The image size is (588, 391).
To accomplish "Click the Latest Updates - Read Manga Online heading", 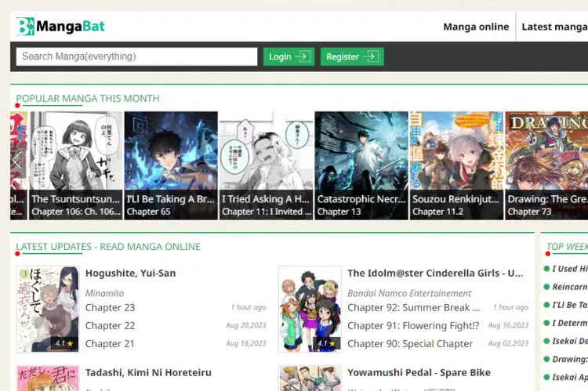I will (x=108, y=247).
